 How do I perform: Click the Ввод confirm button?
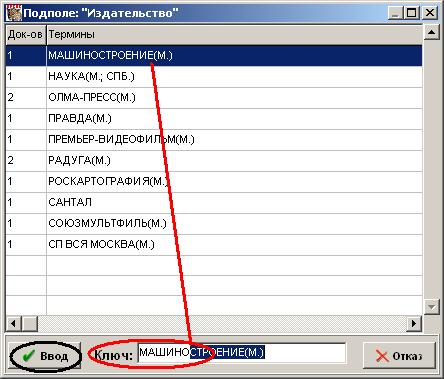(x=45, y=356)
